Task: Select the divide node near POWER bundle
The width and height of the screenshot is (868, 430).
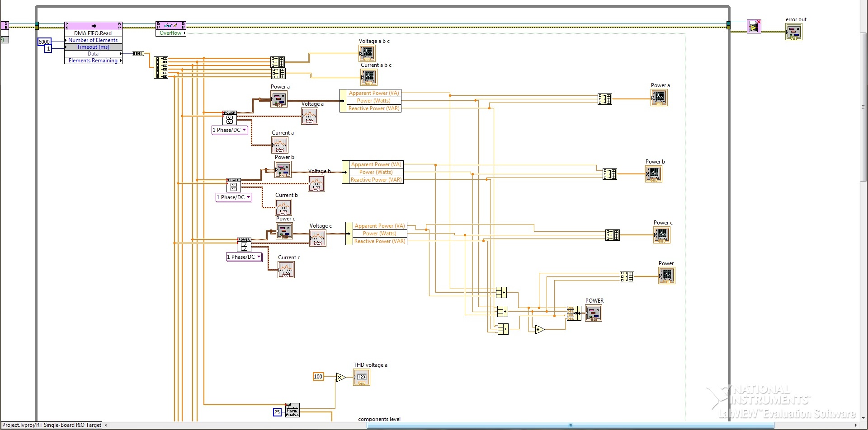Action: (x=540, y=329)
